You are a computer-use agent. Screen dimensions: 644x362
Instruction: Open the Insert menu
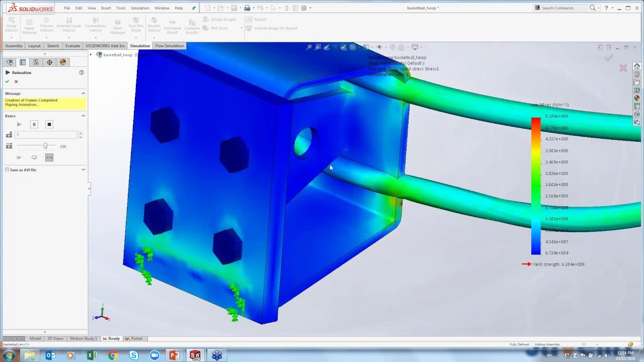[106, 8]
